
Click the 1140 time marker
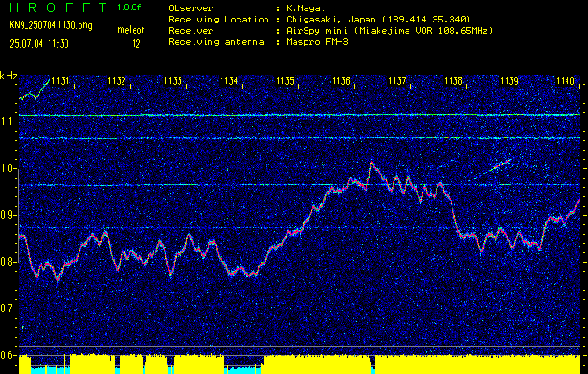click(x=566, y=80)
